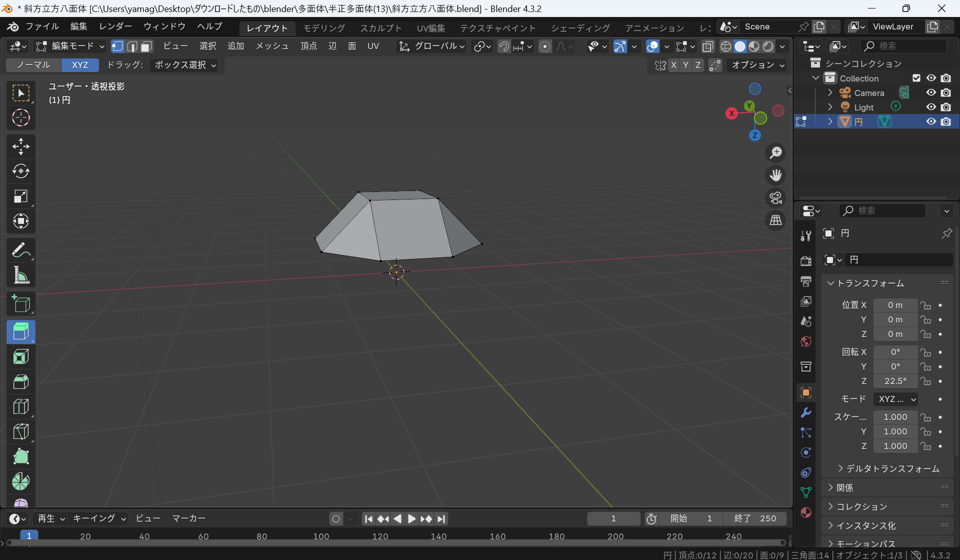Select the Inset Faces tool
Screen dimensions: 960x560
pyautogui.click(x=20, y=356)
